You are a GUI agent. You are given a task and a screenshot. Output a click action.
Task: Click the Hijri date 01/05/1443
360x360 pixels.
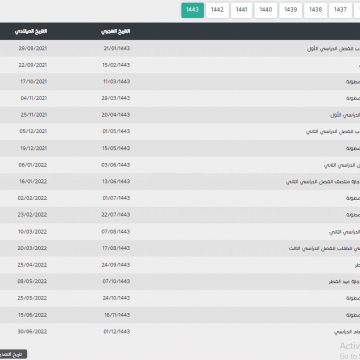[x=116, y=132]
